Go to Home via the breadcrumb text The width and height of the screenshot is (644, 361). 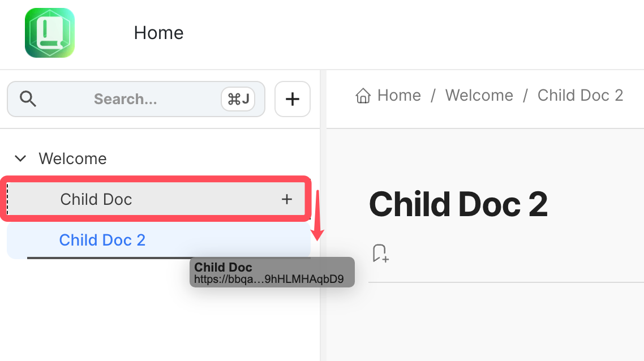coord(399,96)
